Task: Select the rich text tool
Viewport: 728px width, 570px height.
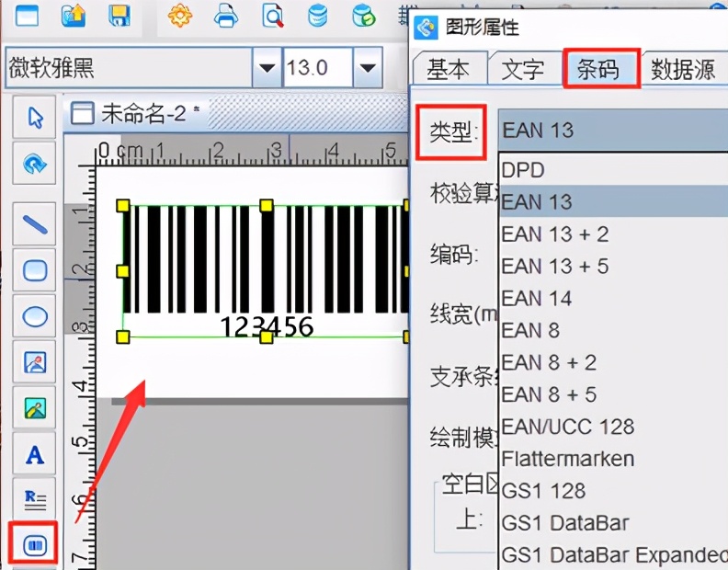Action: [x=35, y=500]
